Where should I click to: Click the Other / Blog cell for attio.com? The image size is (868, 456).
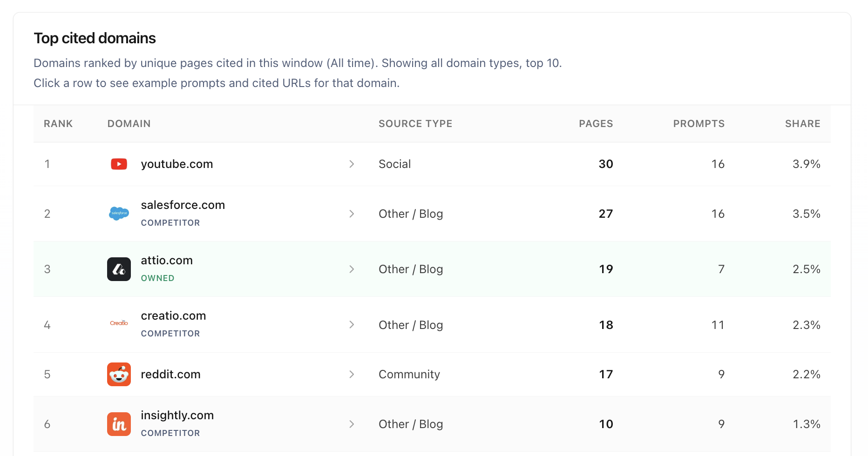coord(411,269)
